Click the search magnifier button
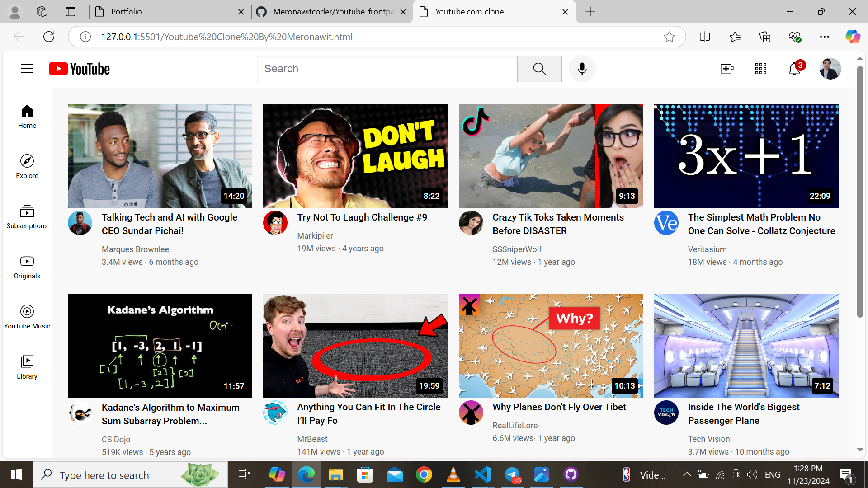Screen dimensions: 868x488 coord(539,69)
